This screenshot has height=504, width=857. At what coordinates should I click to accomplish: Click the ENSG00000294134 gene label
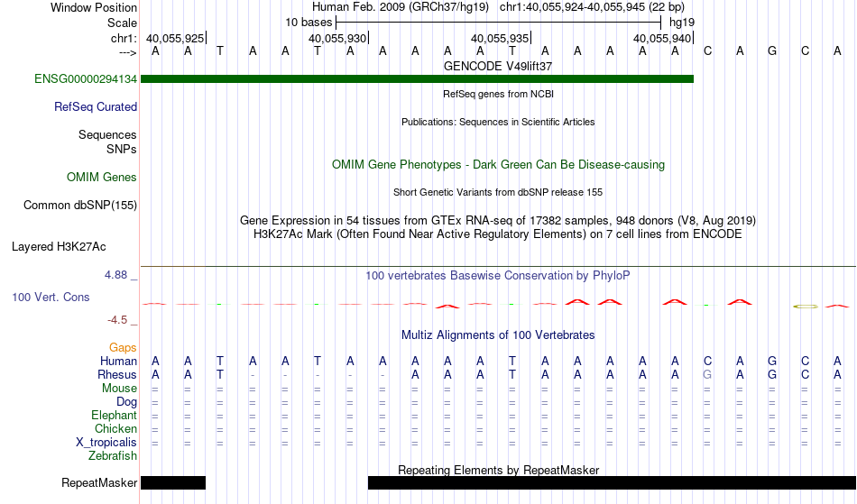86,78
